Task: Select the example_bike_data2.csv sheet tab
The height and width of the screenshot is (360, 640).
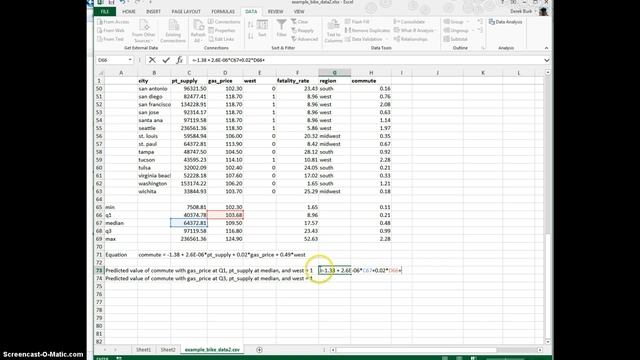Action: click(x=212, y=350)
